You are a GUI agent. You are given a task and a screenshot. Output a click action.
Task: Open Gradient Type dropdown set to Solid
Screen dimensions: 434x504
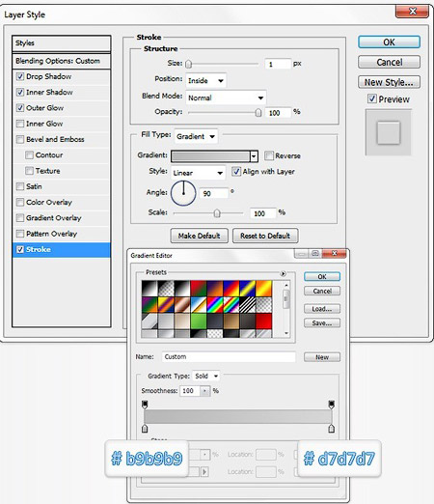click(206, 376)
